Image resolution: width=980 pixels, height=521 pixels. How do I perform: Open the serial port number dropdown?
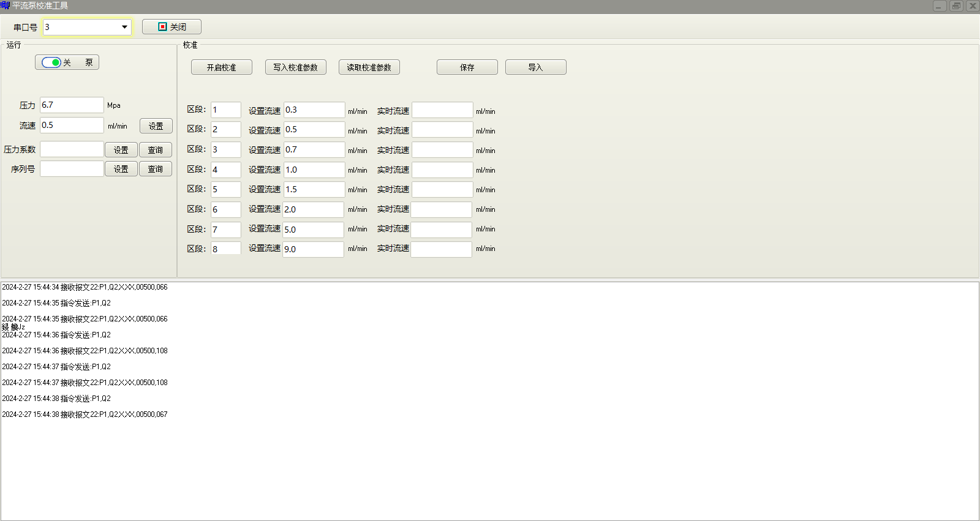(x=124, y=27)
